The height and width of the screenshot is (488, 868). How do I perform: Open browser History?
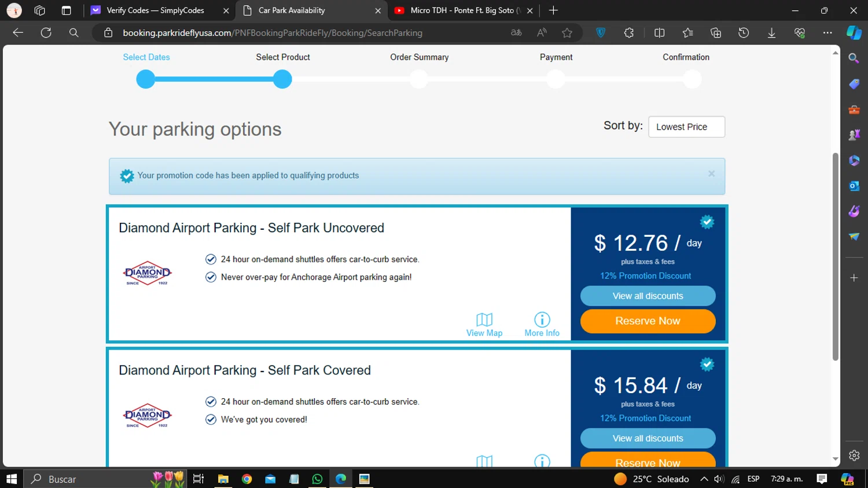(744, 33)
